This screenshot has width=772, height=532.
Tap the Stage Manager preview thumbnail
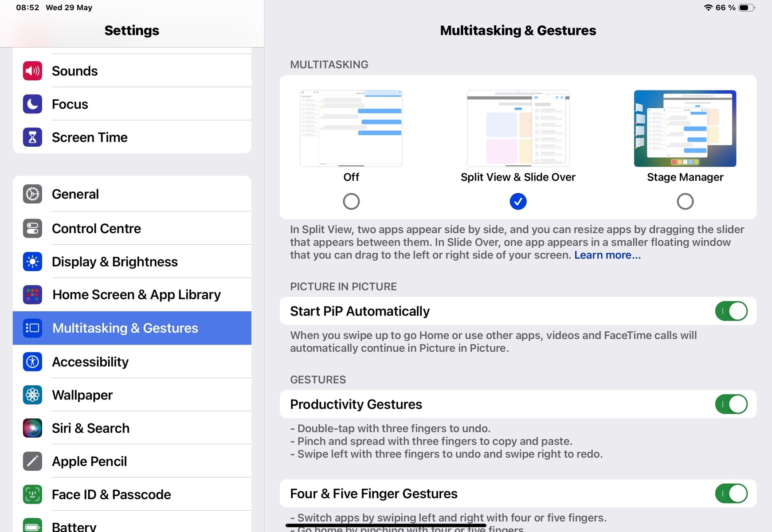coord(685,129)
